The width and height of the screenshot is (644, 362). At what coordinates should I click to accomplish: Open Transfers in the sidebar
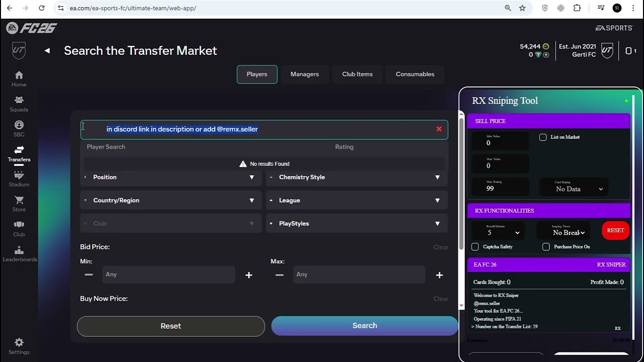(x=19, y=154)
